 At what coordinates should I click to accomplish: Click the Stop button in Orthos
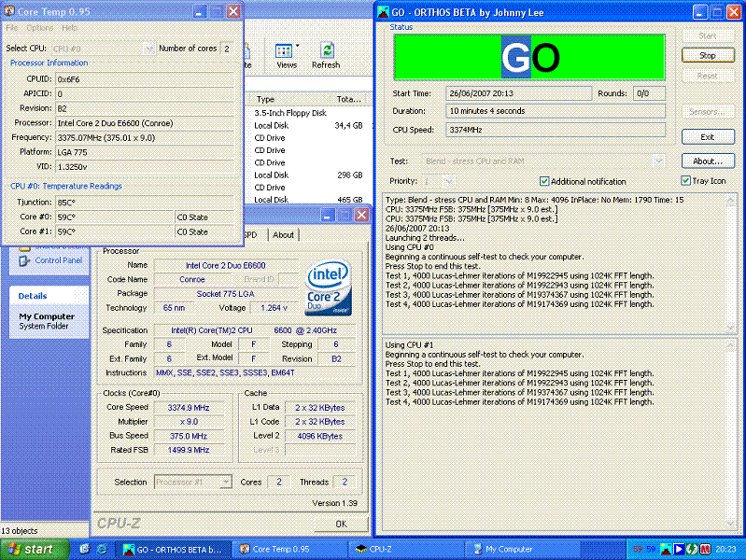[708, 56]
